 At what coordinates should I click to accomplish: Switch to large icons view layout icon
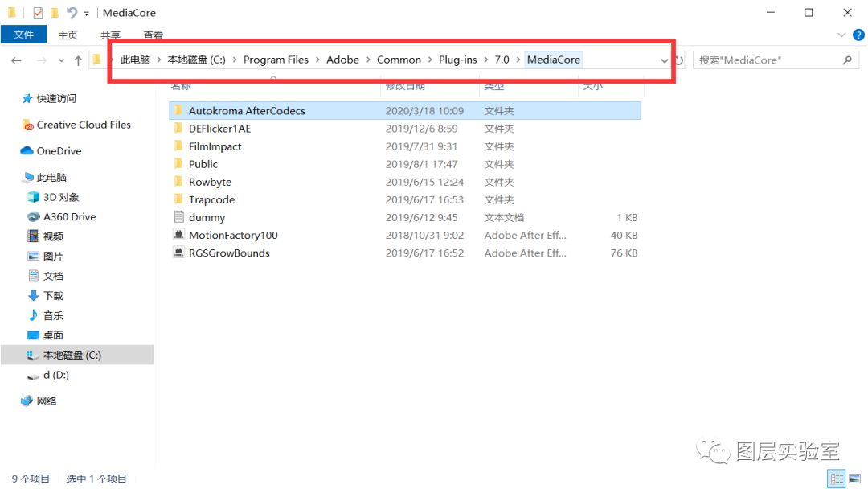coord(854,478)
